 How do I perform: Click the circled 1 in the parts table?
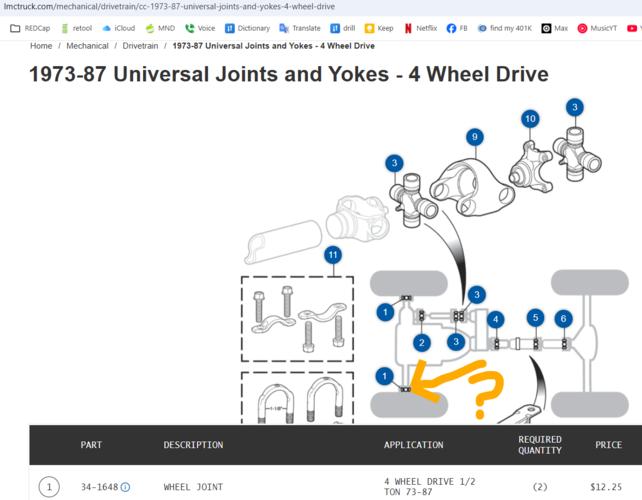tap(49, 487)
